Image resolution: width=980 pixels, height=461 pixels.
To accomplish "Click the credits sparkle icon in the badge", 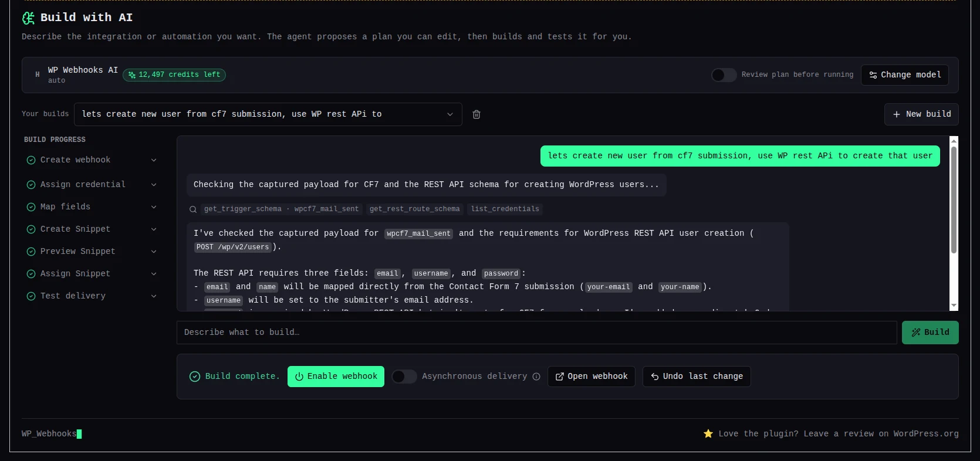I will click(x=132, y=75).
